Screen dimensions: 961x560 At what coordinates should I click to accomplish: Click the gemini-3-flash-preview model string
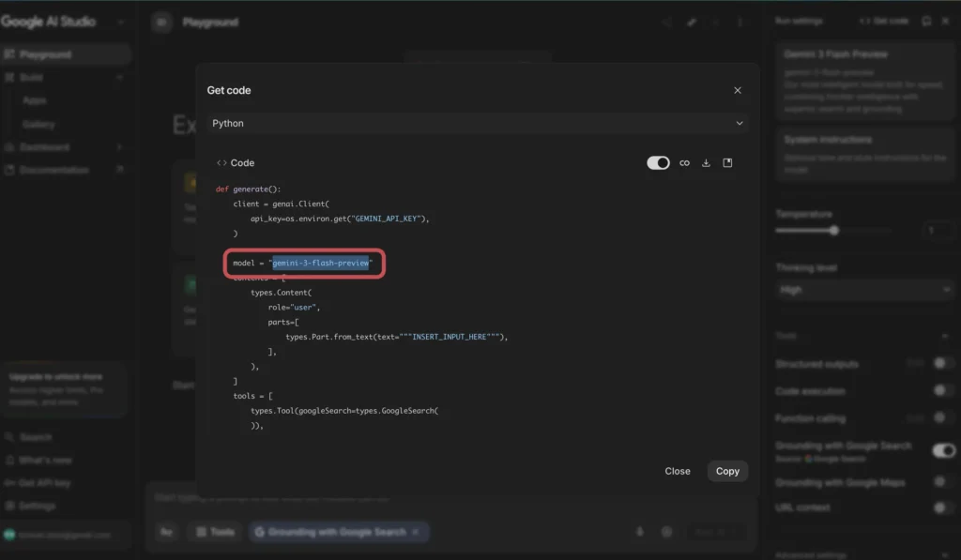tap(321, 263)
